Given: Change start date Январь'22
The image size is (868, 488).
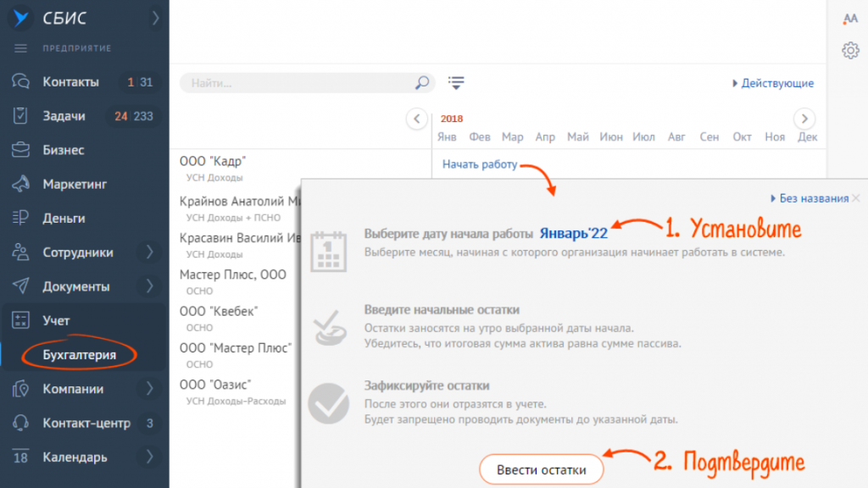Looking at the screenshot, I should point(574,234).
